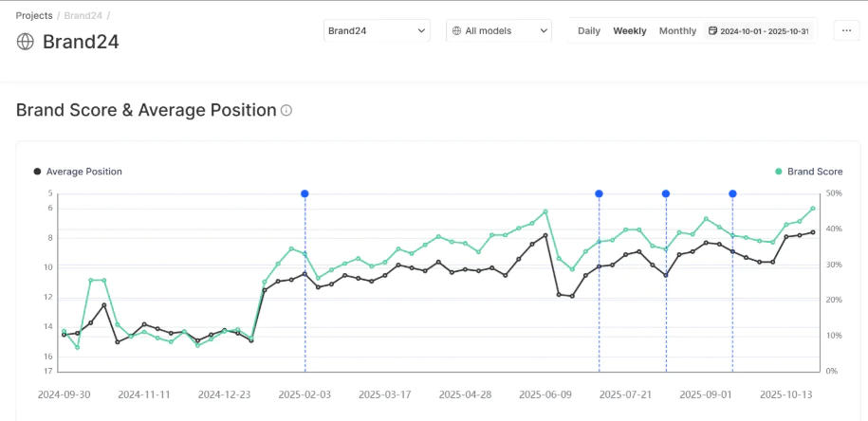868x421 pixels.
Task: Expand the Brand24 project dropdown
Action: (377, 30)
